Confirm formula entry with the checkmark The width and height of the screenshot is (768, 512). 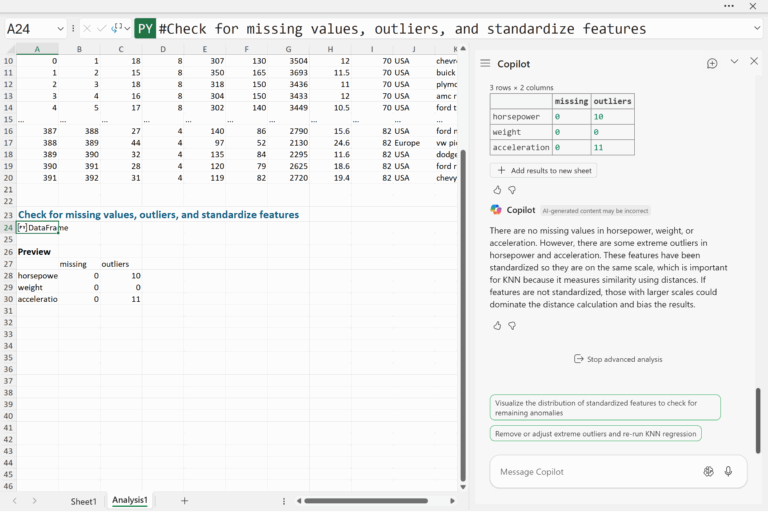102,29
